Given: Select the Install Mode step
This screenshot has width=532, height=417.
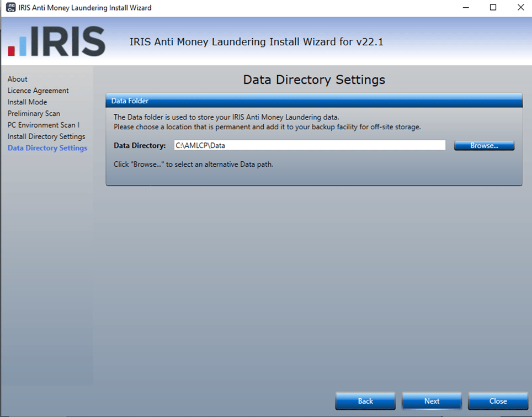Looking at the screenshot, I should [27, 102].
